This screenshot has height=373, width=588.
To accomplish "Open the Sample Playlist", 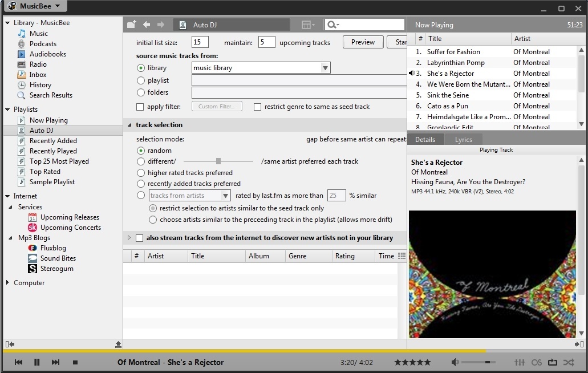I will (52, 182).
